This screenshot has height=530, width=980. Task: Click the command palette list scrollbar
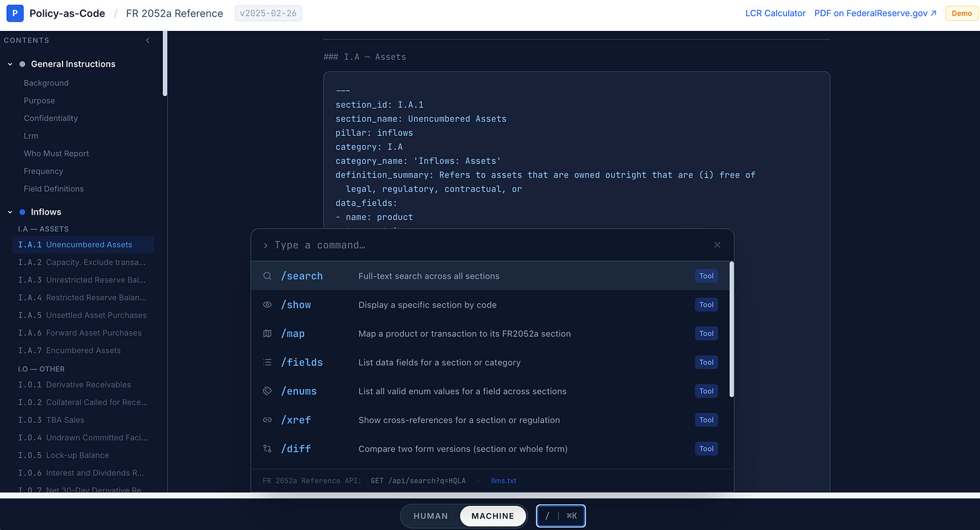click(x=732, y=330)
